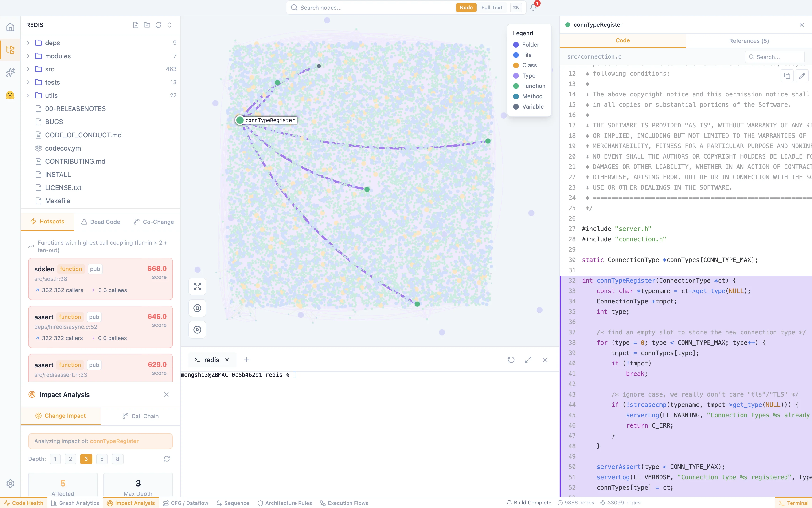Click the keyboard shortcut ⌘K badge
Image resolution: width=812 pixels, height=508 pixels.
(516, 7)
